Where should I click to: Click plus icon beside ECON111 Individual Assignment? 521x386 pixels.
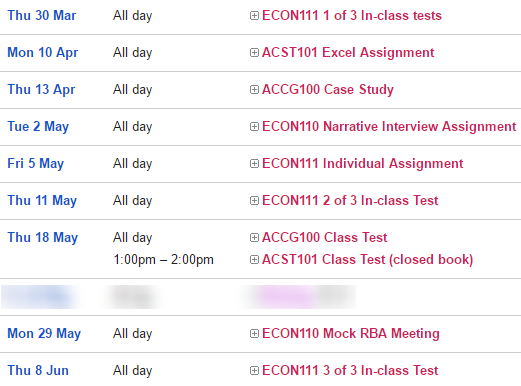[254, 164]
